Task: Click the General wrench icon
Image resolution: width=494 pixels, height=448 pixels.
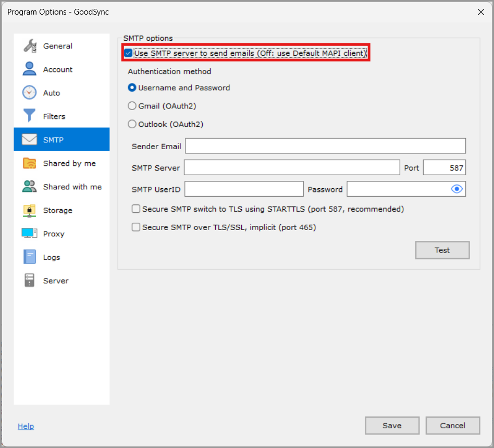Action: pyautogui.click(x=30, y=46)
